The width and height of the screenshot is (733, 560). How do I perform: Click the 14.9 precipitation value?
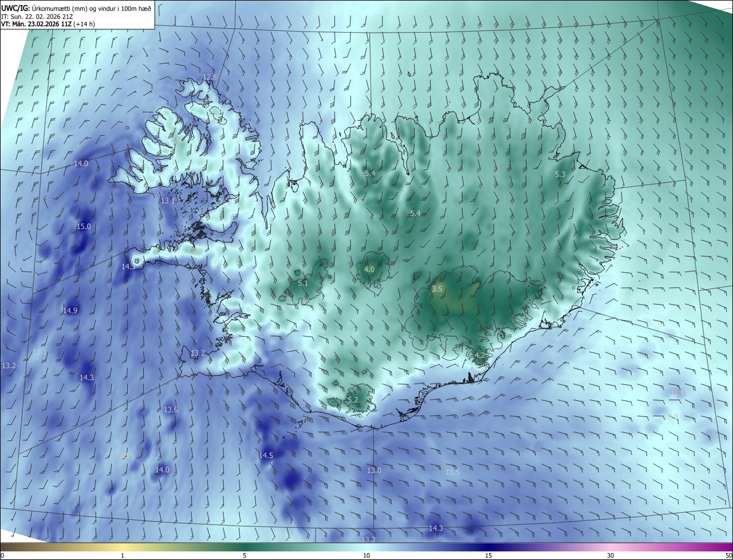(x=70, y=310)
